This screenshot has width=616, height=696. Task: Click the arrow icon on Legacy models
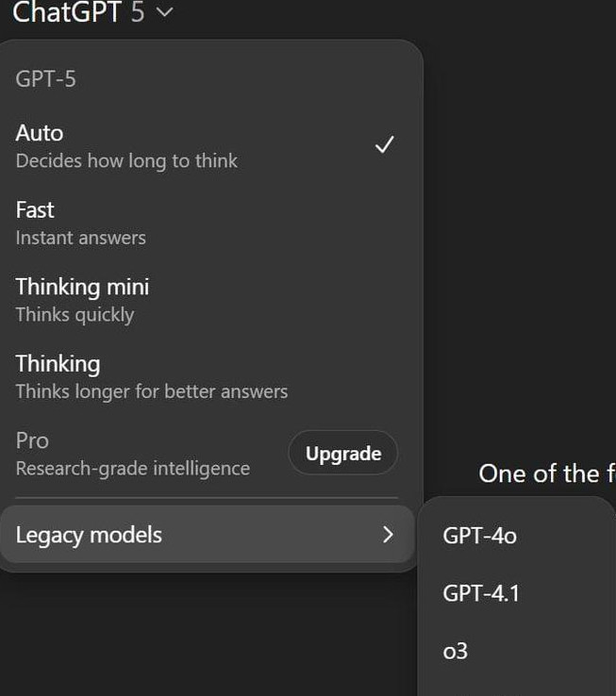[387, 535]
